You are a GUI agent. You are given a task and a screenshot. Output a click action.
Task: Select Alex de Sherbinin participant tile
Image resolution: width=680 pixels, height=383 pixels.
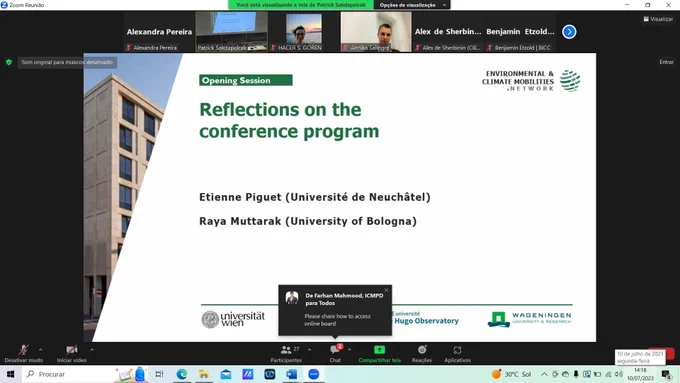[x=448, y=32]
